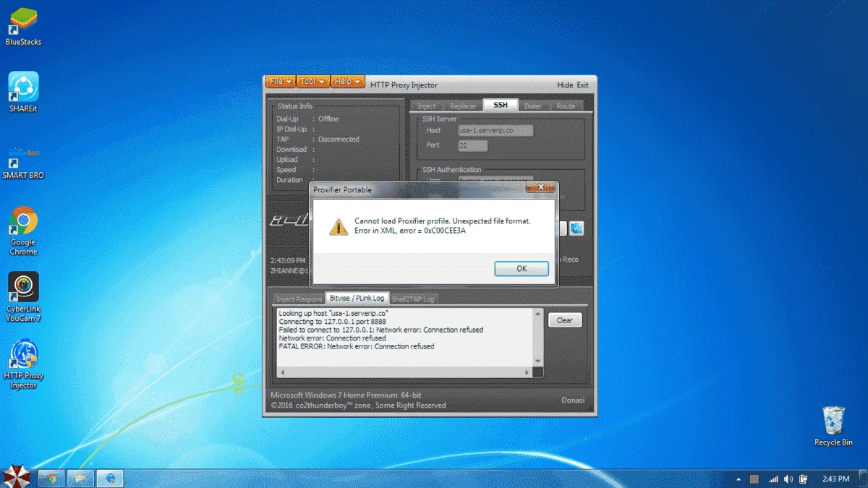Click the warning icon in the Proxifier dialog
Image resolution: width=868 pixels, height=488 pixels.
pyautogui.click(x=338, y=226)
